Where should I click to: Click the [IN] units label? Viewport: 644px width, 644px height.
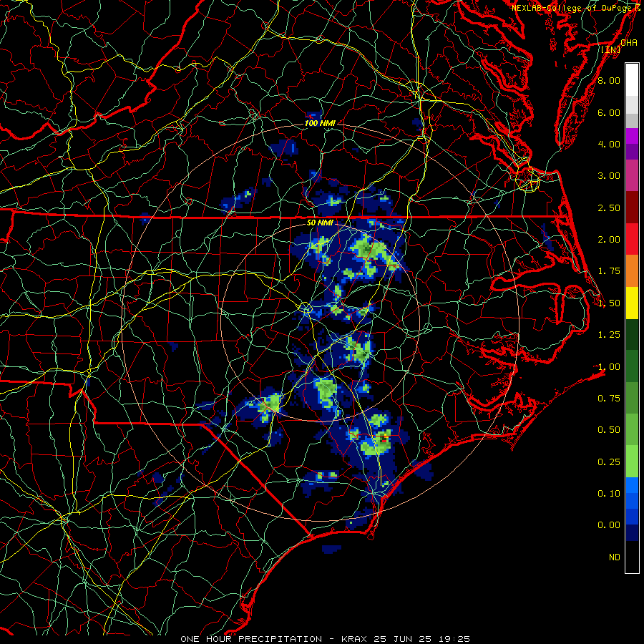611,50
